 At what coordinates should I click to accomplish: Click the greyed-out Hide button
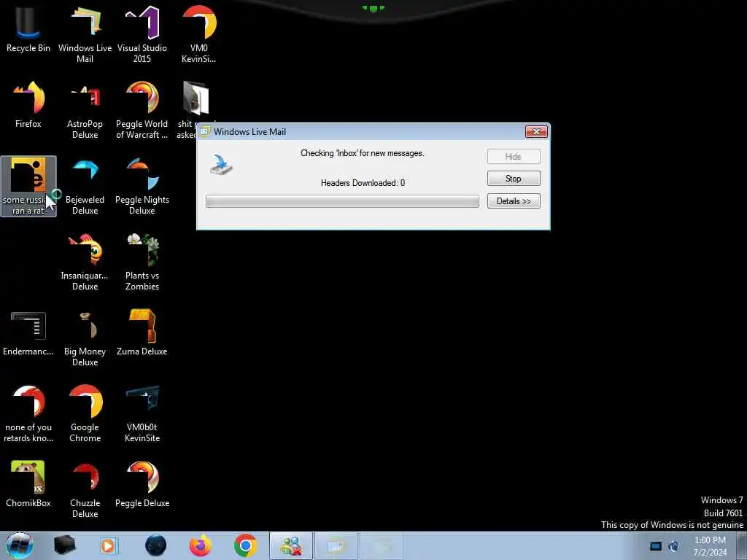pyautogui.click(x=514, y=157)
